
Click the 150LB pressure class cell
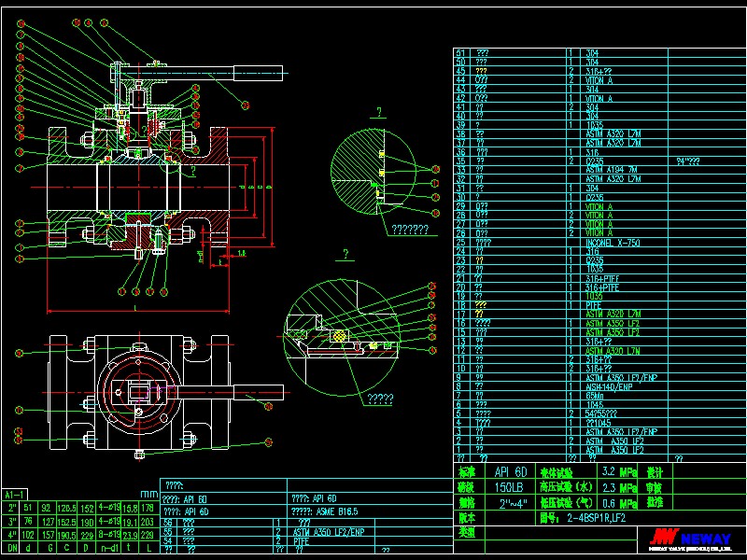[512, 486]
